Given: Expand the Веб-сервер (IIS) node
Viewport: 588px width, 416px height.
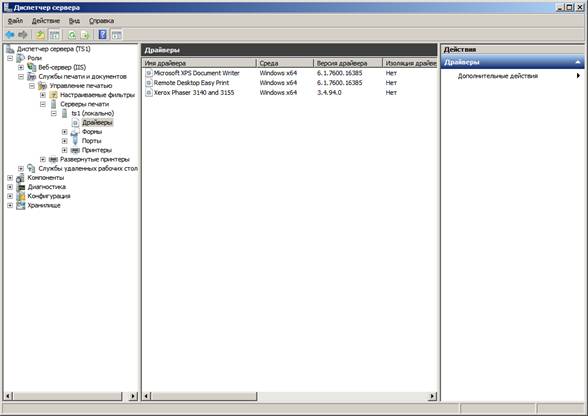Looking at the screenshot, I should 21,67.
